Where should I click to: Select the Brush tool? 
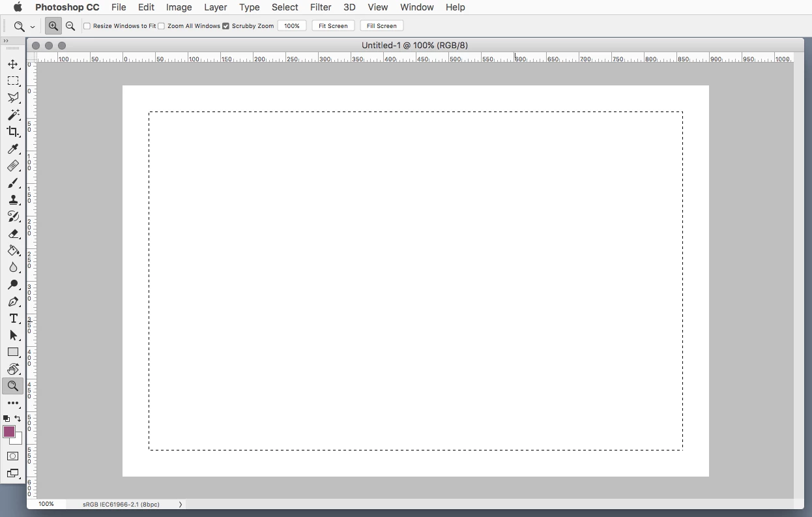click(12, 183)
